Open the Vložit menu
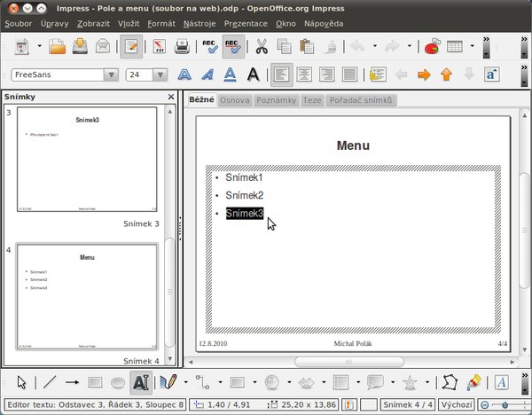Viewport: 532px width, 415px height. (129, 24)
